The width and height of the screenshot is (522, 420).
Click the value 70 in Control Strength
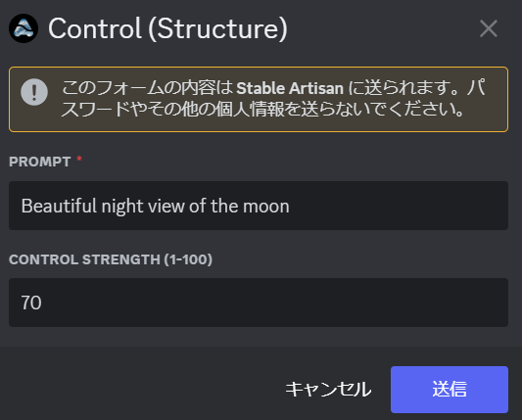coord(31,303)
